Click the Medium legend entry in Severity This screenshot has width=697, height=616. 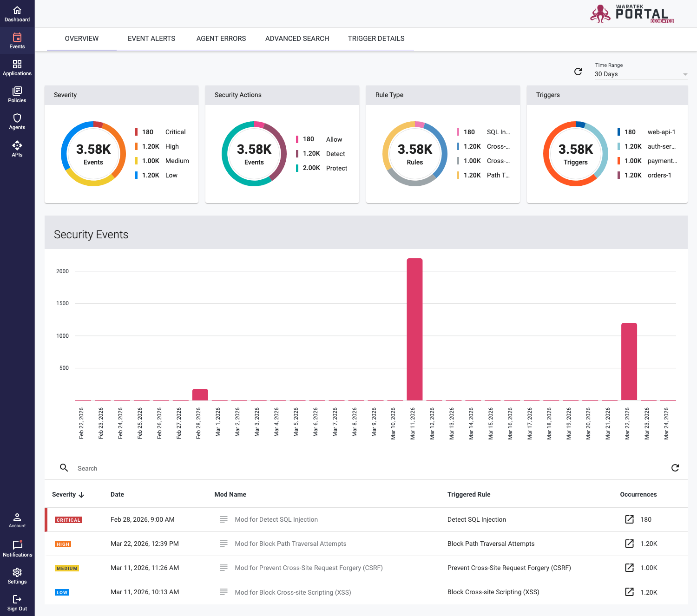[162, 161]
